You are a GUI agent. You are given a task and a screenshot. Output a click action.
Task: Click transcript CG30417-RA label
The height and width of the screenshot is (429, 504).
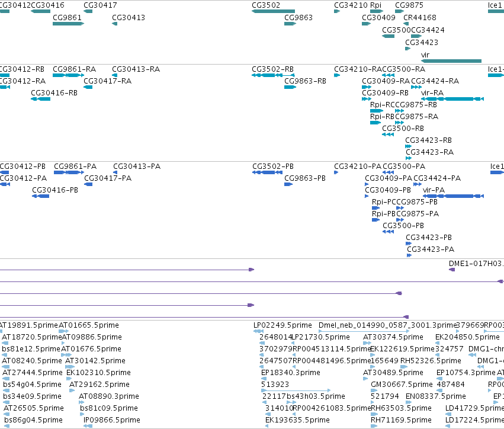[x=108, y=81]
